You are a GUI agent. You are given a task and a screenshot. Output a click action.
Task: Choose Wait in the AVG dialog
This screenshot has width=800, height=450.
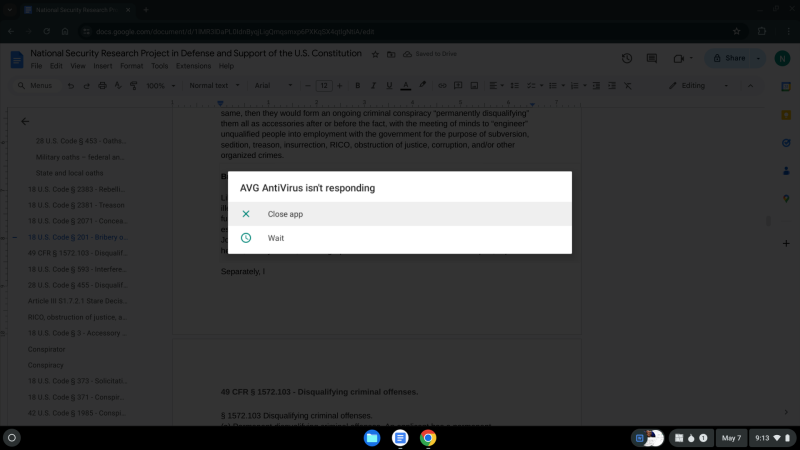tap(399, 238)
